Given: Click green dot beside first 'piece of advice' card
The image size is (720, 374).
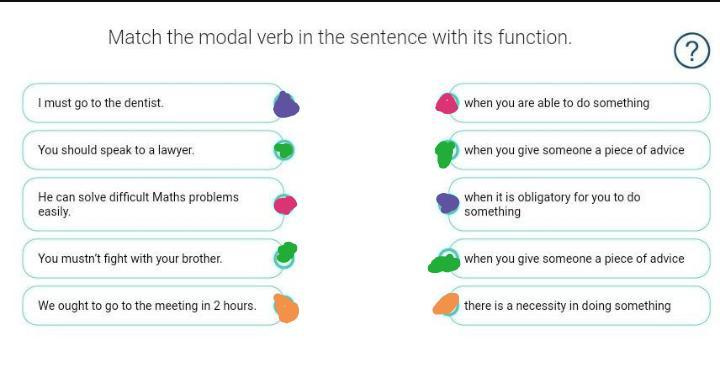Looking at the screenshot, I should point(445,153).
